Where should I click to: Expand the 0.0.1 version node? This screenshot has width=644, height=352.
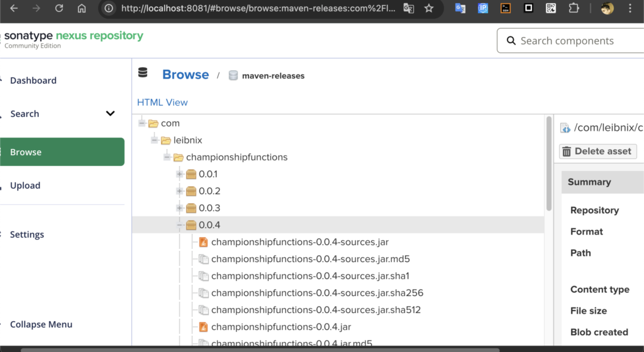[180, 174]
